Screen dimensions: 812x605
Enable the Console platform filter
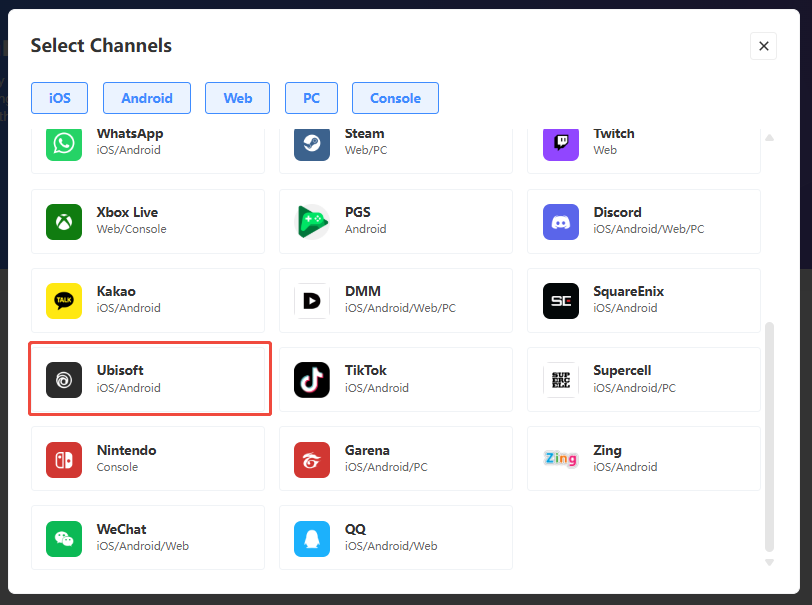coord(395,98)
